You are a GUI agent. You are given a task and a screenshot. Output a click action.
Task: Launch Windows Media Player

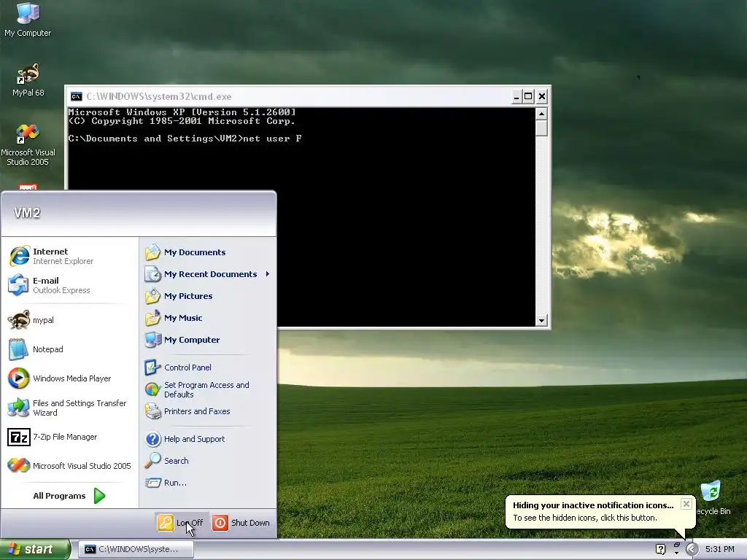click(69, 378)
